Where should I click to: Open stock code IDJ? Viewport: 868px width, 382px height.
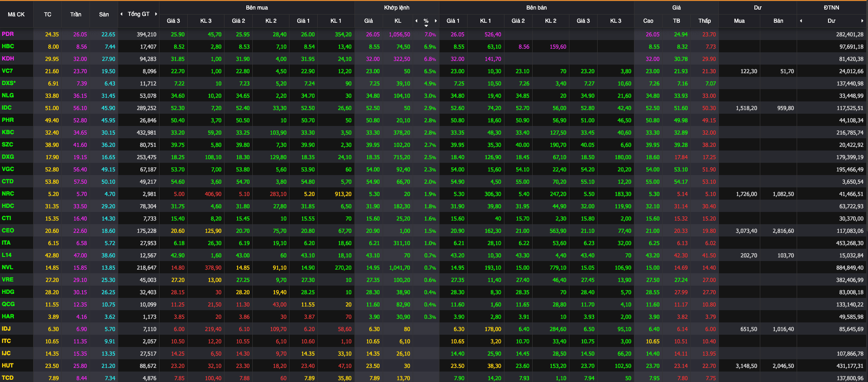pyautogui.click(x=6, y=329)
